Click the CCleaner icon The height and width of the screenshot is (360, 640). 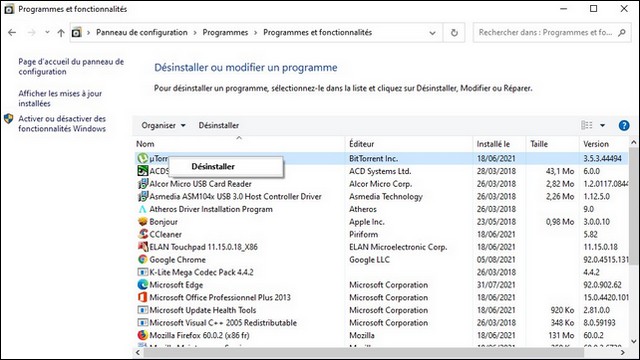142,234
